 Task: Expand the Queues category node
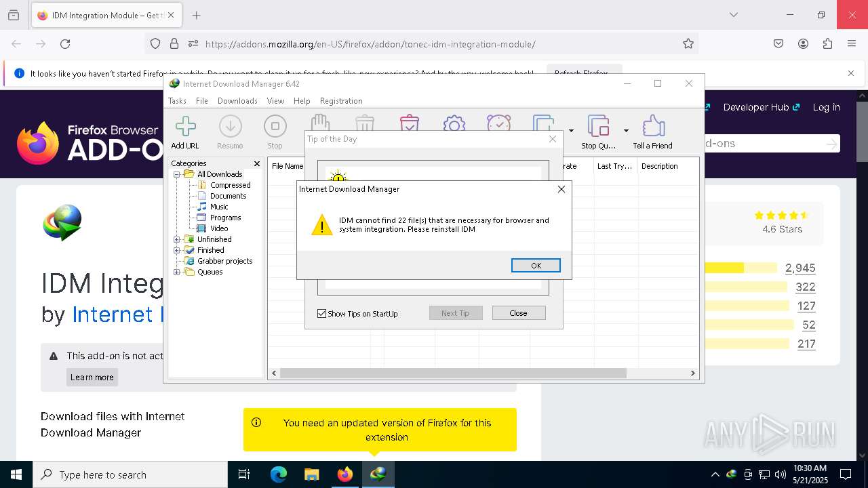[x=176, y=272]
